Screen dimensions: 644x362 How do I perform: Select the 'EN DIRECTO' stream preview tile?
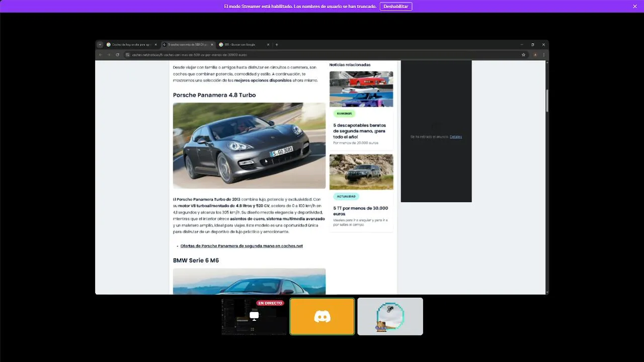(x=255, y=316)
